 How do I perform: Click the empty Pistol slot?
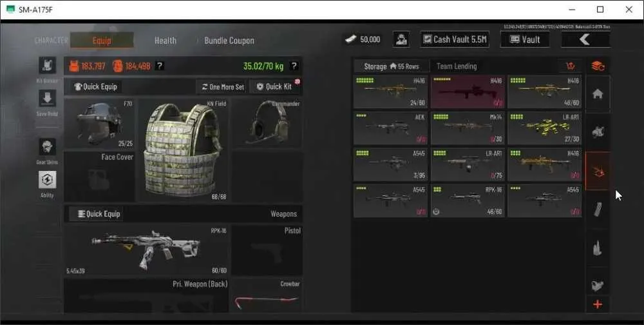pyautogui.click(x=267, y=250)
